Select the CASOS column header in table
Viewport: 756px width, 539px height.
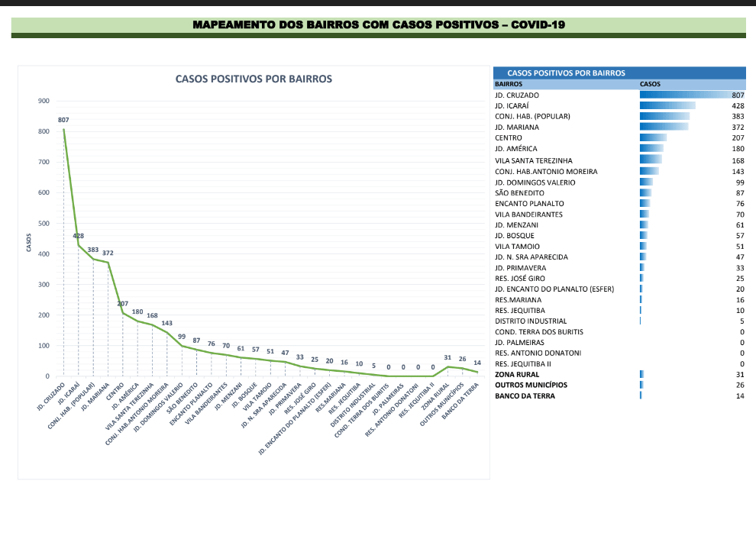pos(650,83)
